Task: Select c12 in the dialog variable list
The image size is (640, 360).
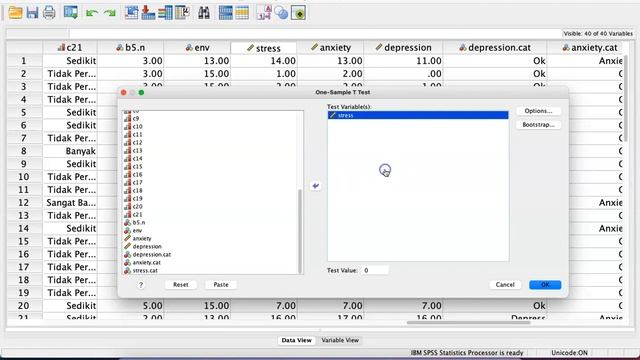Action: (137, 142)
